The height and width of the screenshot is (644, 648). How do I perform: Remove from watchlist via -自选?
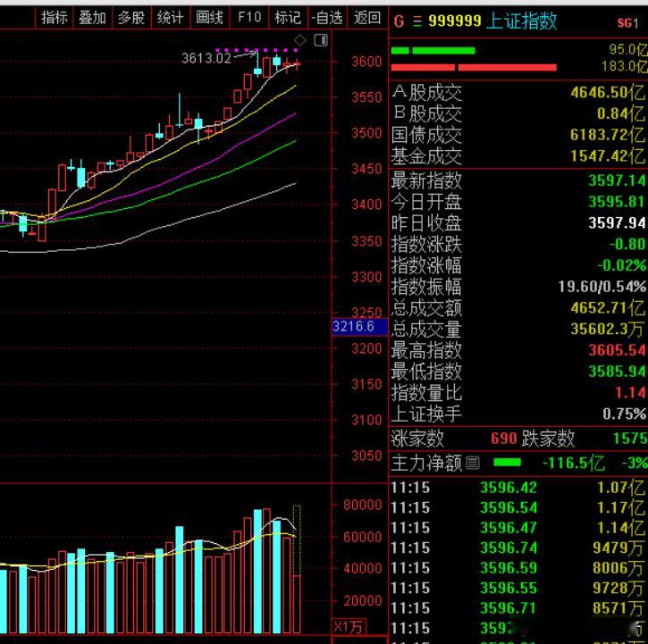327,18
